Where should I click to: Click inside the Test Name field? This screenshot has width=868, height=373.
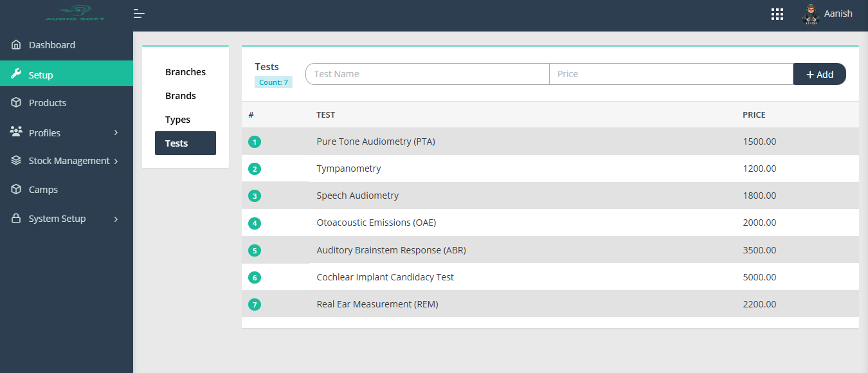pos(426,73)
